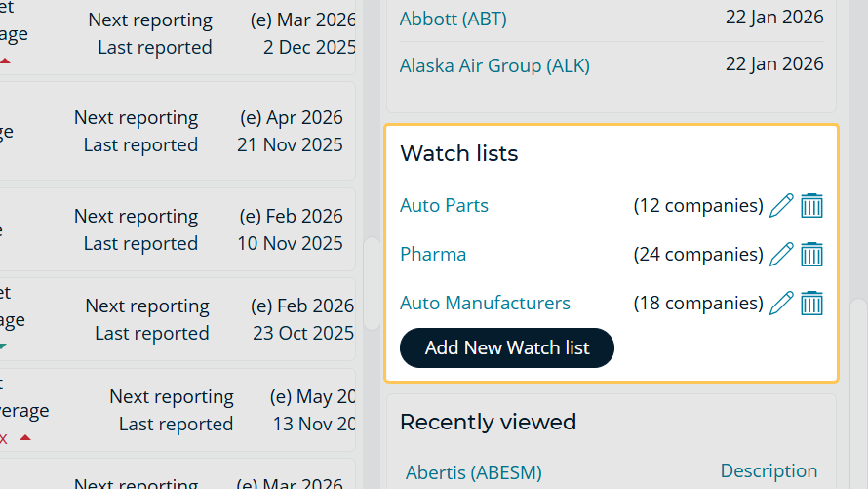The height and width of the screenshot is (489, 868).
Task: Click Abbott's 22 Jan 2026 reporting date
Action: (774, 16)
